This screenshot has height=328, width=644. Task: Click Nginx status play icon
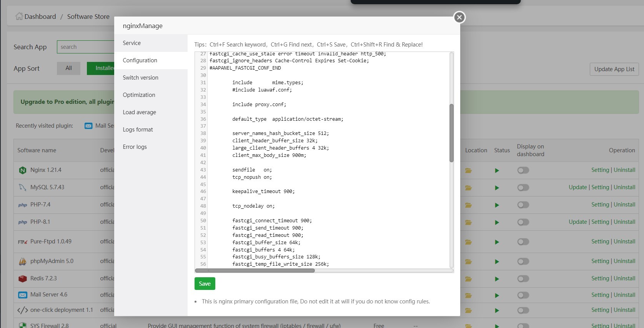coord(497,170)
